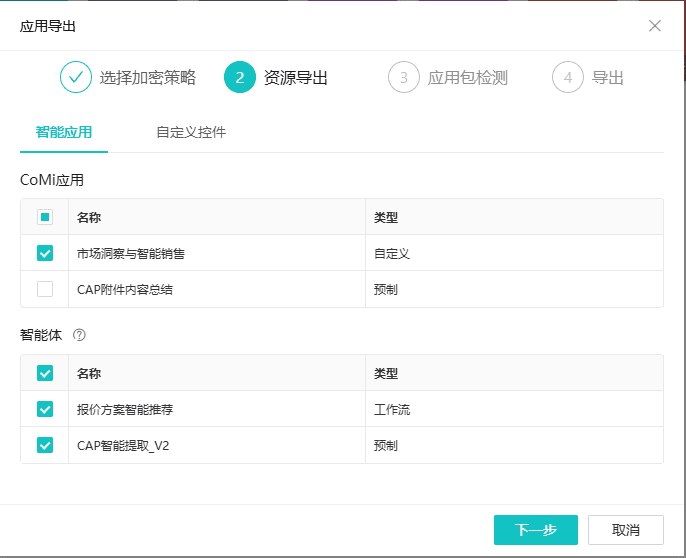Image resolution: width=686 pixels, height=558 pixels.
Task: Check the CAP附件内容总结 checkbox
Action: point(45,289)
